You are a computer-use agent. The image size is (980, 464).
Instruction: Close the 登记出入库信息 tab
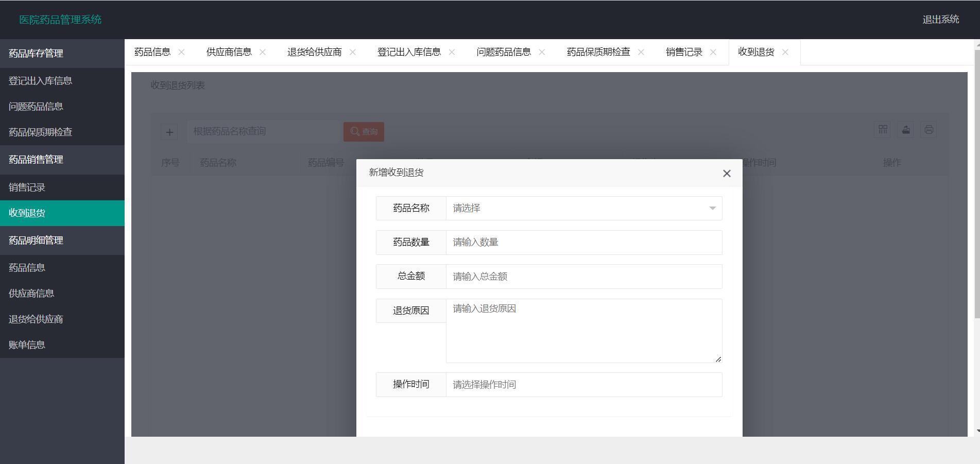click(452, 52)
